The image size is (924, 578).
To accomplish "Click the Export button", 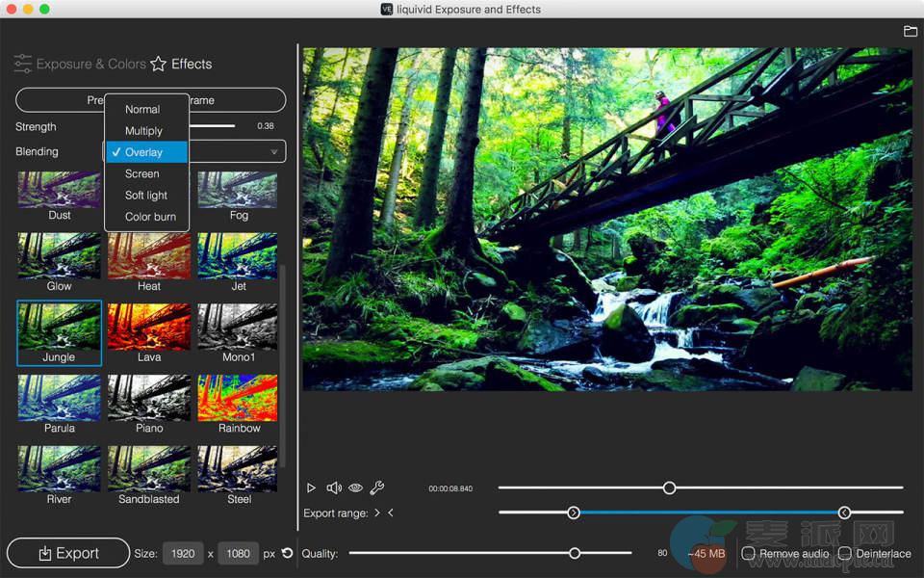I will tap(68, 553).
